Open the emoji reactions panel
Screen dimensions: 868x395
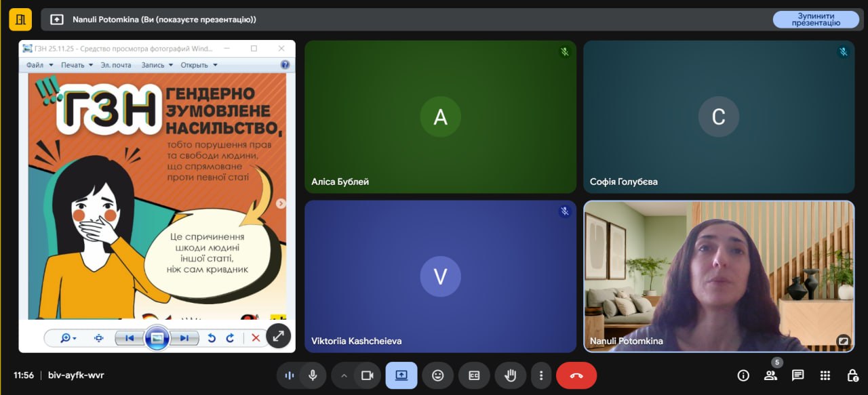pyautogui.click(x=437, y=375)
